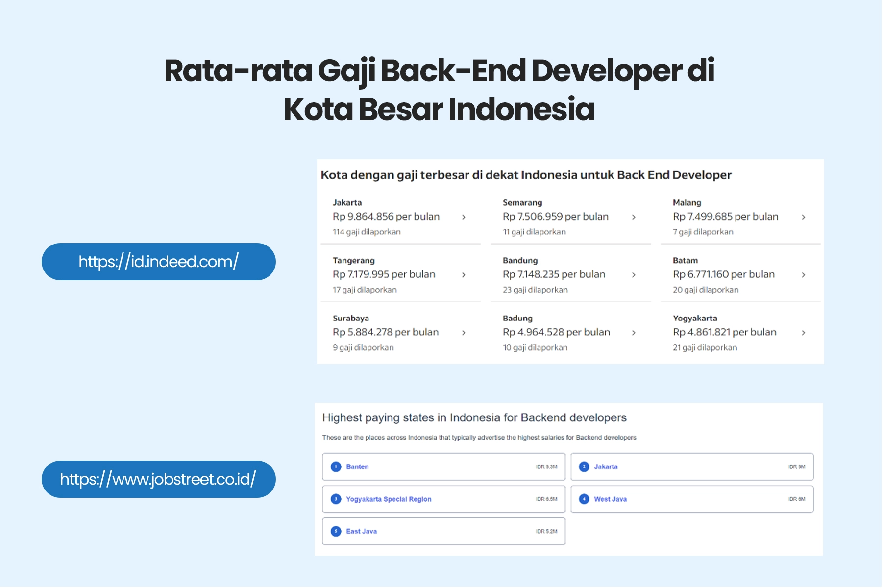Open the https://www.jobstreet.co.id/ link pill
Image resolution: width=883 pixels, height=588 pixels.
coord(159,479)
